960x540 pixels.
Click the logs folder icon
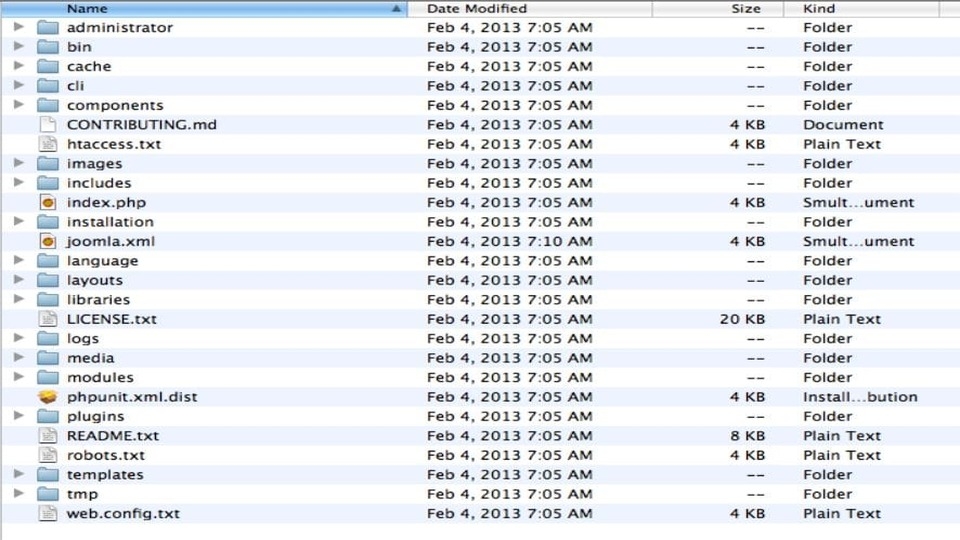pyautogui.click(x=48, y=339)
